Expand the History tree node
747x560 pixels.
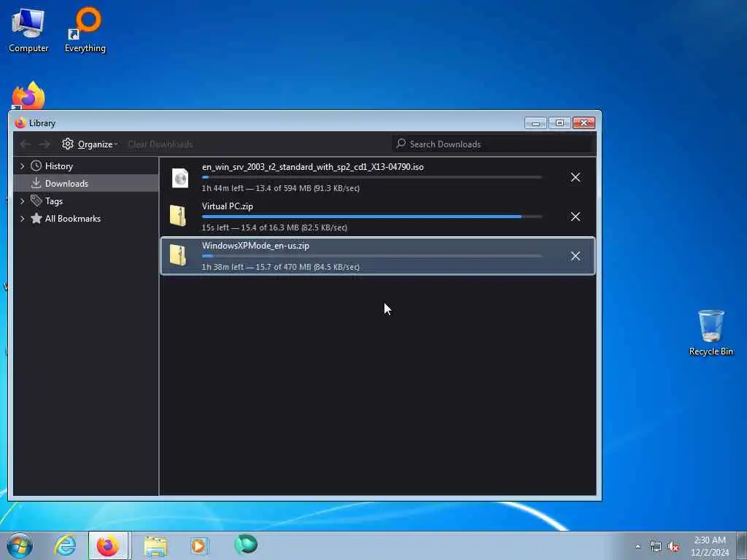pos(23,166)
